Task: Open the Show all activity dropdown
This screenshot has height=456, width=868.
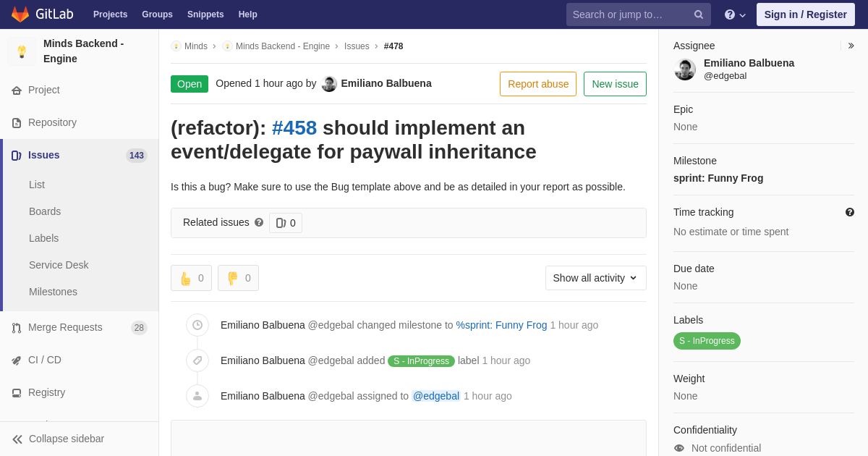Action: (x=596, y=278)
